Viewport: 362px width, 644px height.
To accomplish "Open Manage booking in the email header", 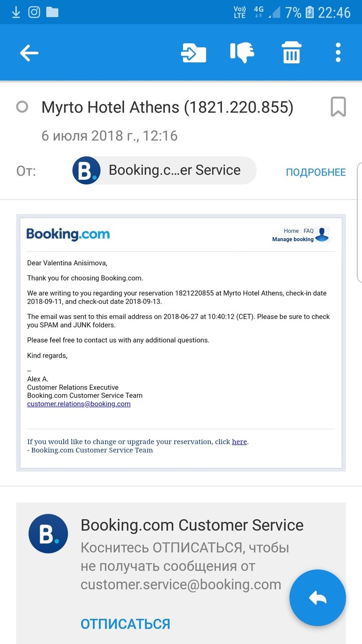I will pyautogui.click(x=293, y=239).
